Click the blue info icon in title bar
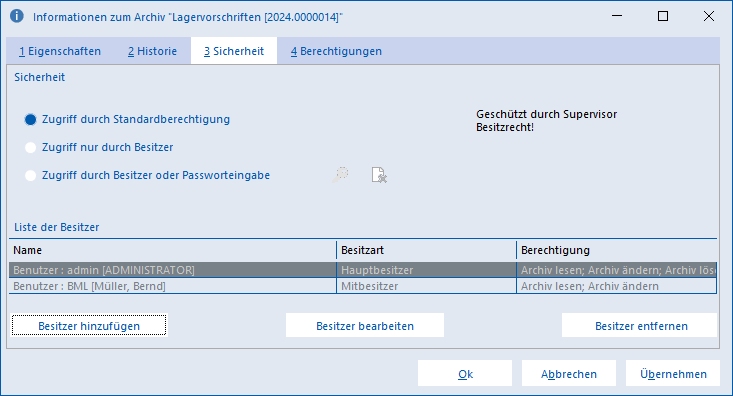The height and width of the screenshot is (396, 733). tap(17, 16)
